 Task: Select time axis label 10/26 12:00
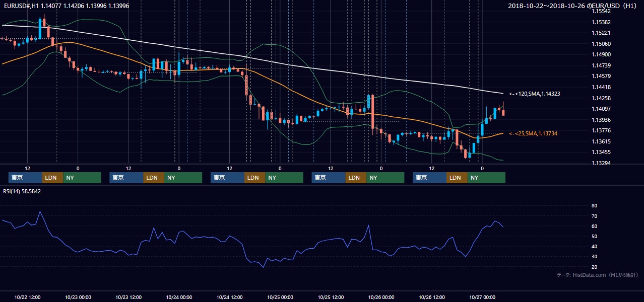pyautogui.click(x=431, y=297)
